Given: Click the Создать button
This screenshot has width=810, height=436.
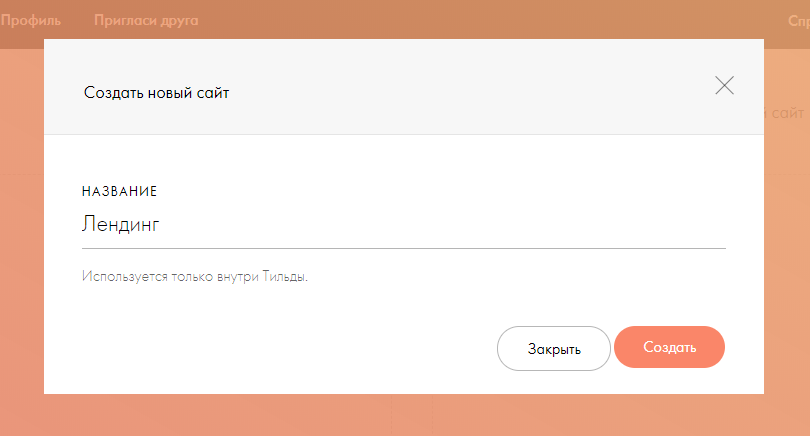Looking at the screenshot, I should tap(669, 347).
